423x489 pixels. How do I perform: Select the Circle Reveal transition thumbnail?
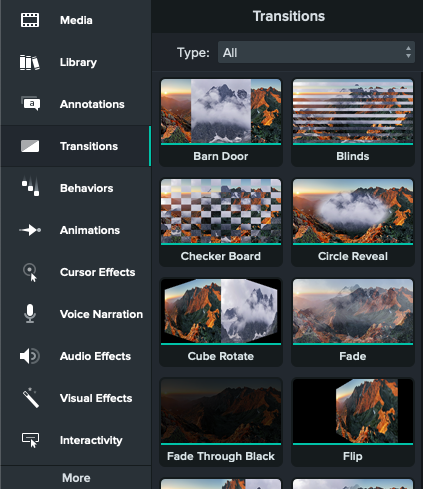point(353,211)
